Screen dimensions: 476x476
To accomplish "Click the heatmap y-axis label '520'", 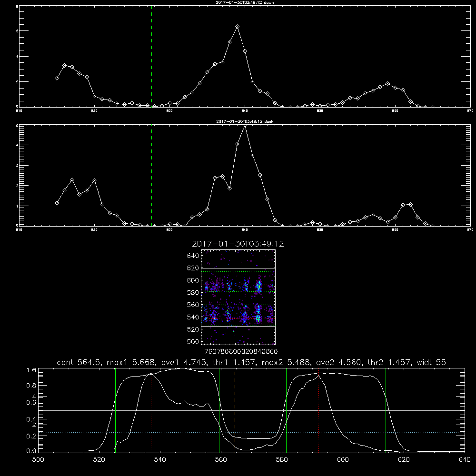I will click(x=193, y=329).
